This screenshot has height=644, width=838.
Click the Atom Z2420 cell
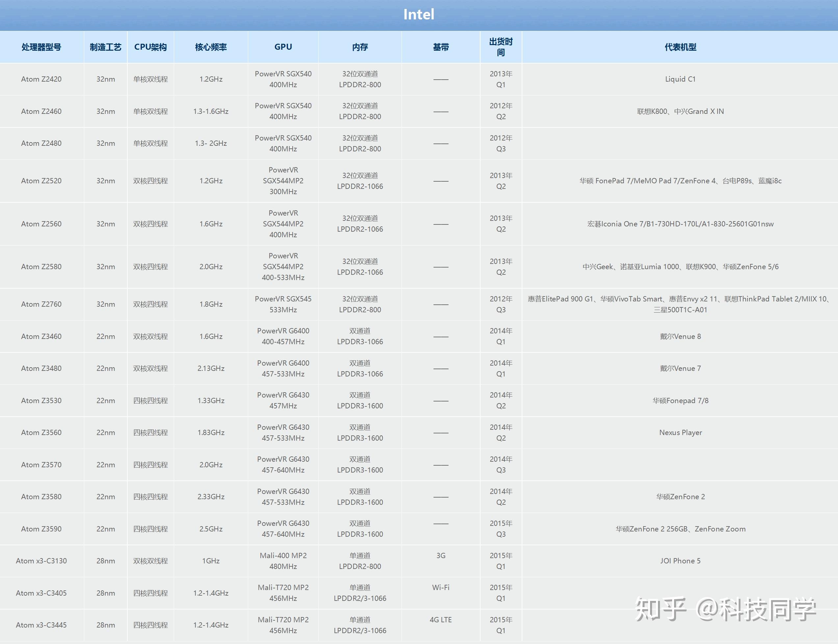[41, 79]
